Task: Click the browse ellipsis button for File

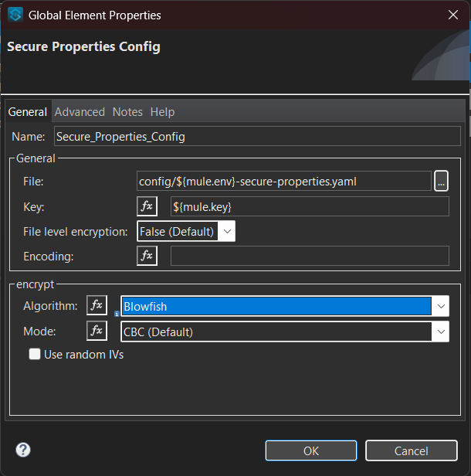Action: pyautogui.click(x=441, y=181)
